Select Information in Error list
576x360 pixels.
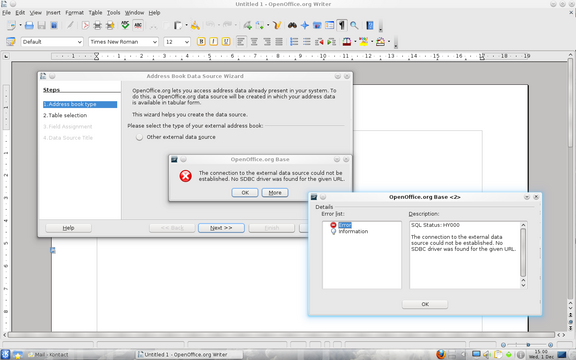coord(353,231)
